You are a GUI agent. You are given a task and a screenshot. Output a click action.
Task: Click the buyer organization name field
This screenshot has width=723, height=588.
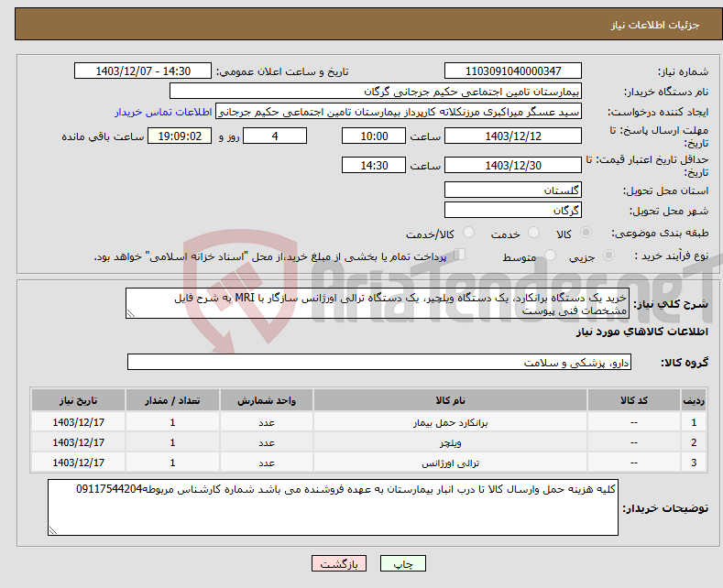376,92
